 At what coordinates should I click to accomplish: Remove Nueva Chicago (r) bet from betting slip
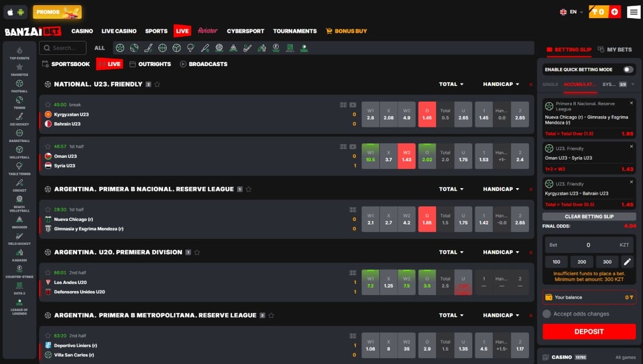tap(631, 103)
